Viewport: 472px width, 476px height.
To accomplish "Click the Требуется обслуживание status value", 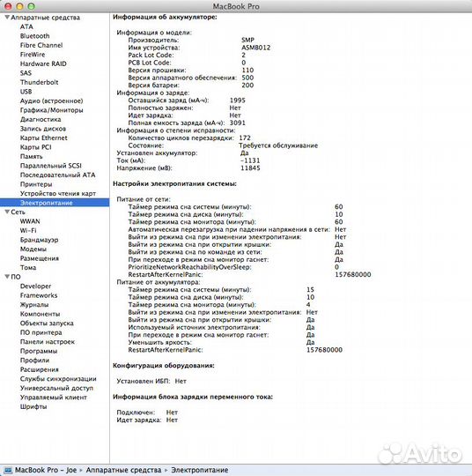I will [x=278, y=145].
